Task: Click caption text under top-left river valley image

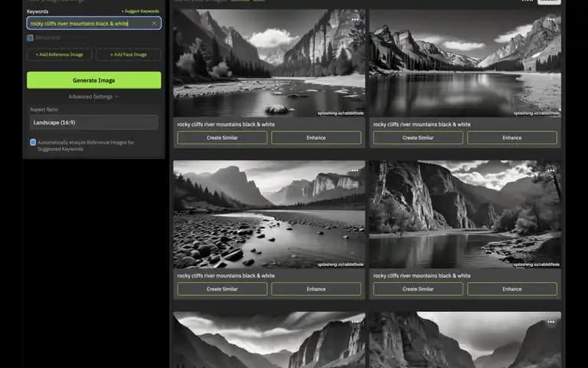Action: coord(226,124)
